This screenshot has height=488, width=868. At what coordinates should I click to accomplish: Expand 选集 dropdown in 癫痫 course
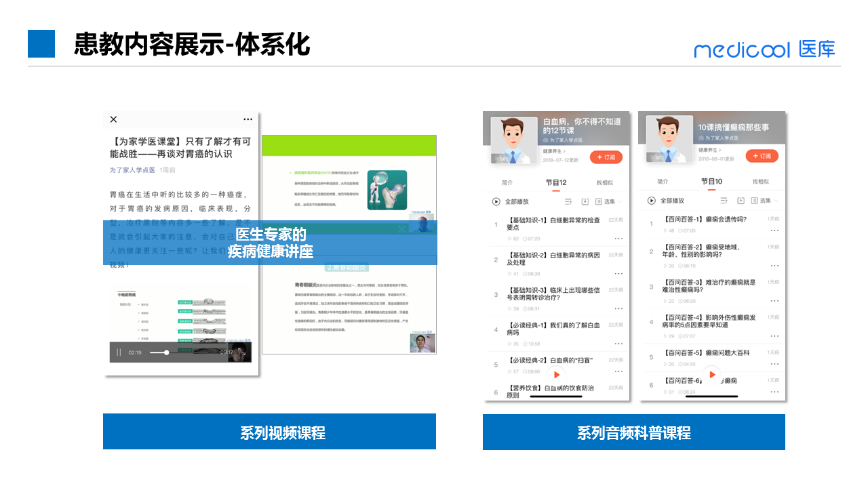click(x=764, y=201)
